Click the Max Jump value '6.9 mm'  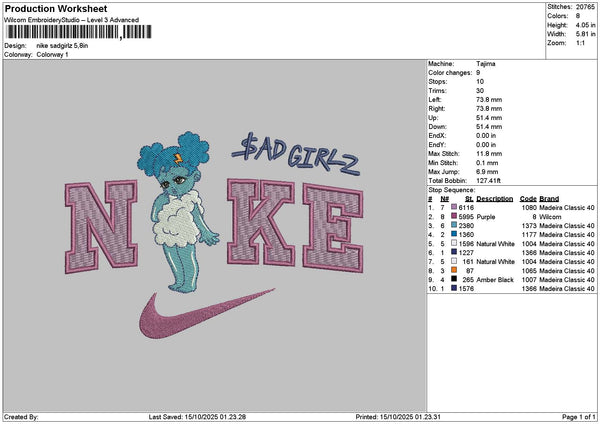[x=487, y=172]
